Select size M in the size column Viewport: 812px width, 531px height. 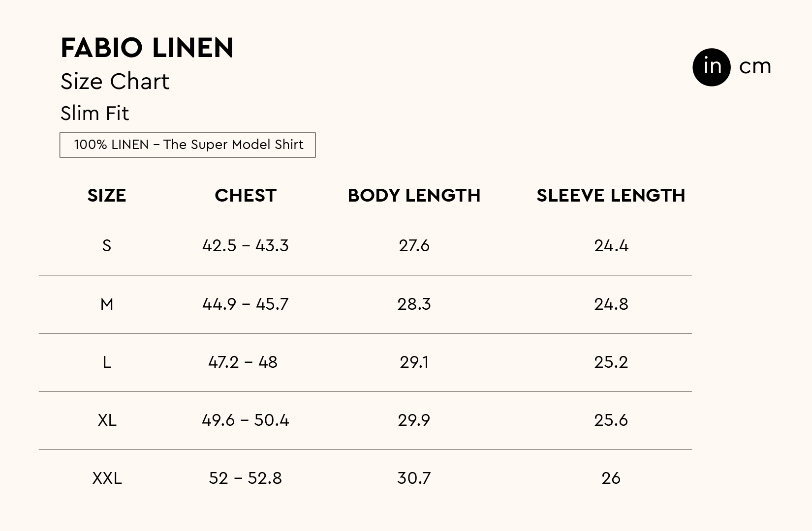(x=107, y=304)
